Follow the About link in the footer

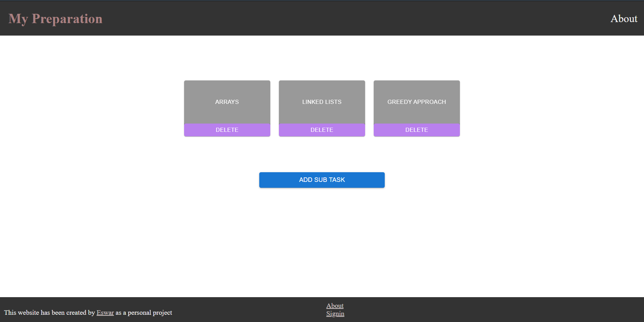335,306
